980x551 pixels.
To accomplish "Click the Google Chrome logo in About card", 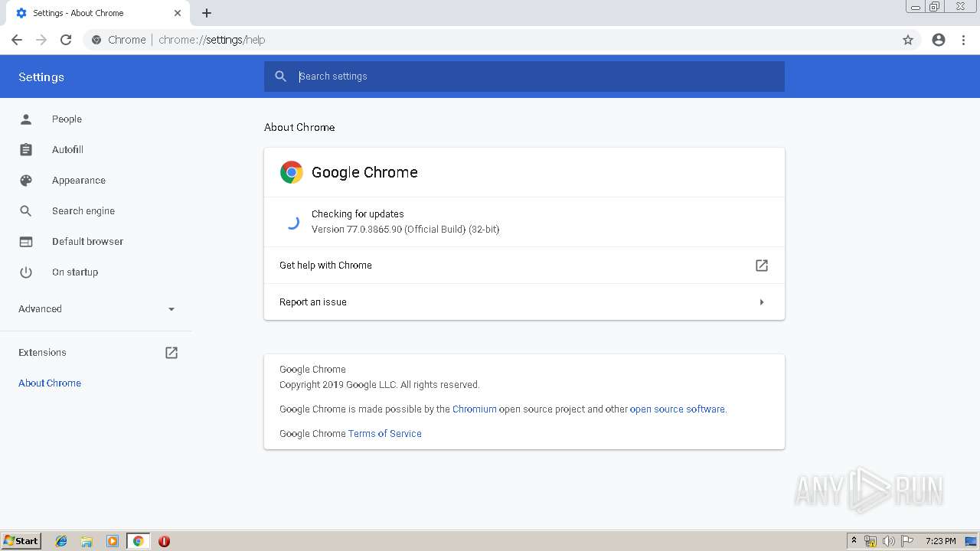I will [292, 172].
